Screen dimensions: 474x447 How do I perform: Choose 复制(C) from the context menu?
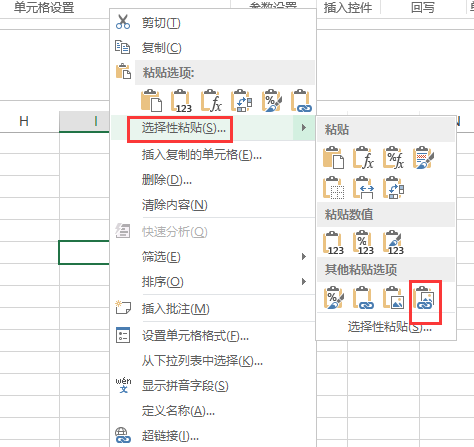pos(161,48)
